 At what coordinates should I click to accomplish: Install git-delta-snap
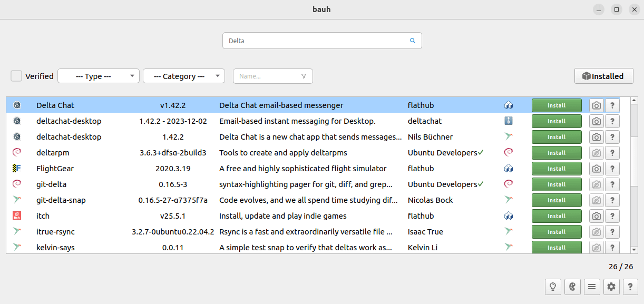[x=557, y=200]
